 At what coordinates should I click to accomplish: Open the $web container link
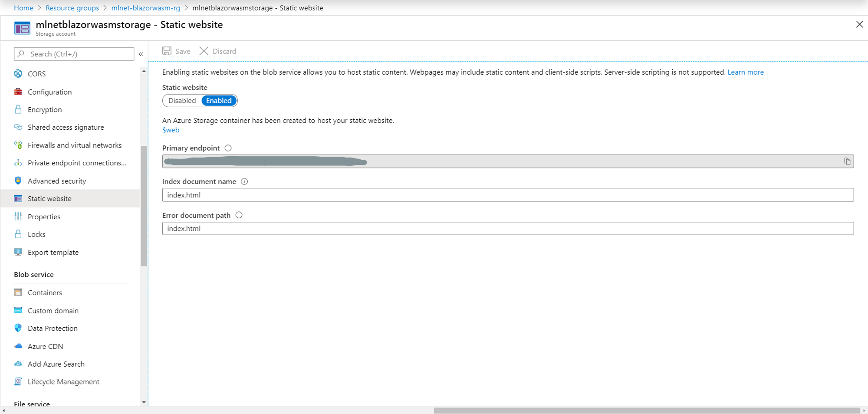[x=171, y=130]
